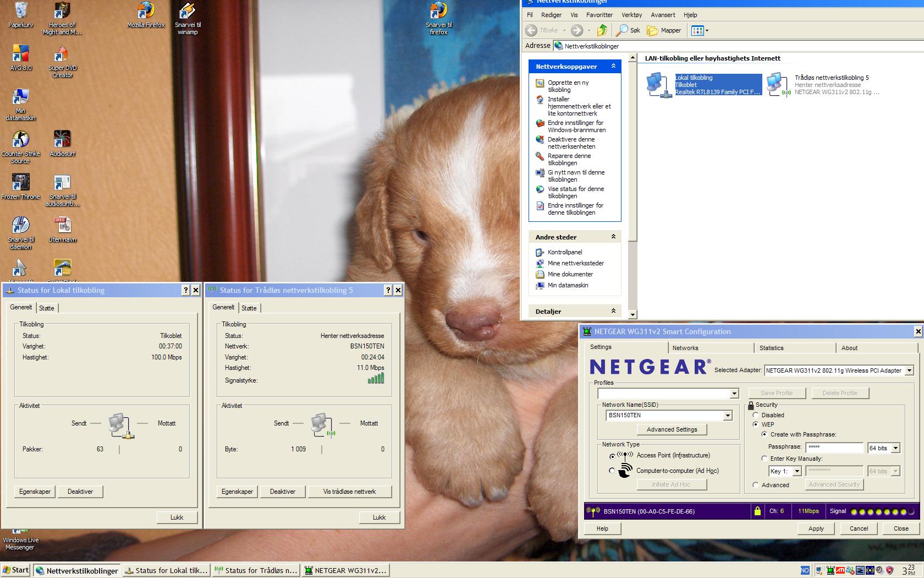Image resolution: width=924 pixels, height=578 pixels.
Task: Click Lukk in Lokal tilkobling status window
Action: point(177,517)
